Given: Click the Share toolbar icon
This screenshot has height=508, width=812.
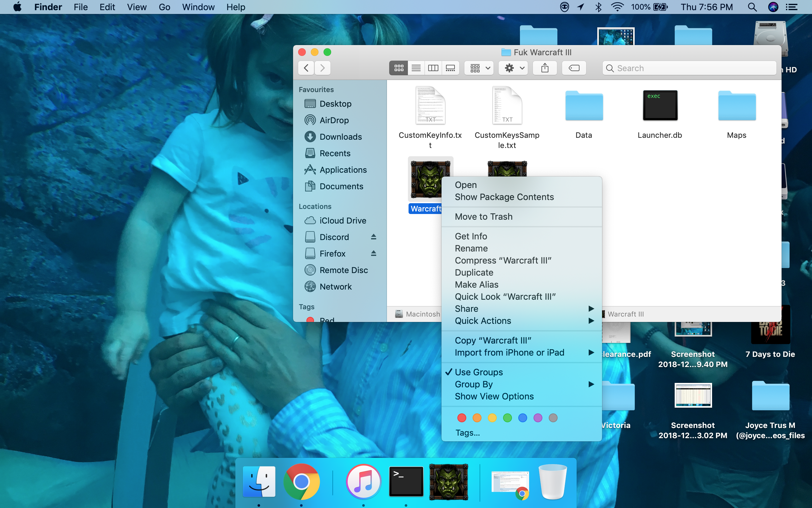Looking at the screenshot, I should [x=545, y=68].
